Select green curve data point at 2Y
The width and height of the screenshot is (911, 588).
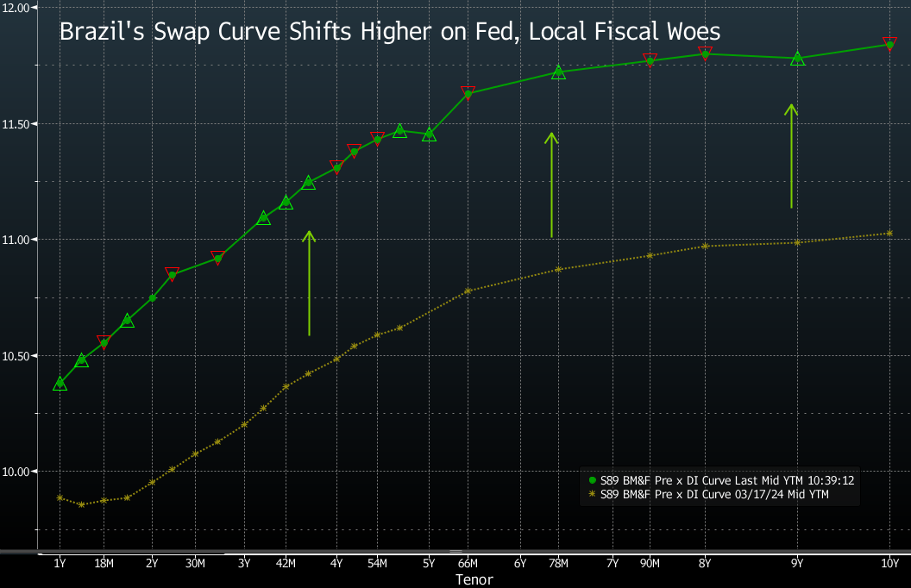pos(152,297)
